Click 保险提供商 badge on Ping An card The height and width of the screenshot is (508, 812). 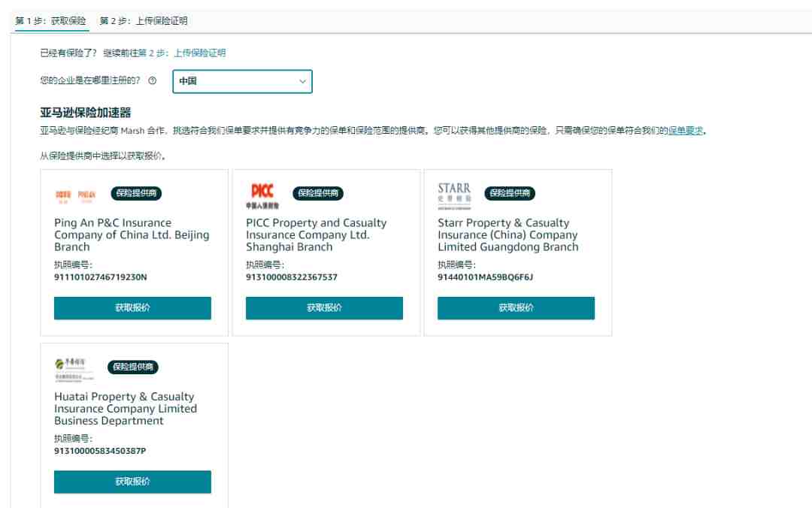point(136,193)
